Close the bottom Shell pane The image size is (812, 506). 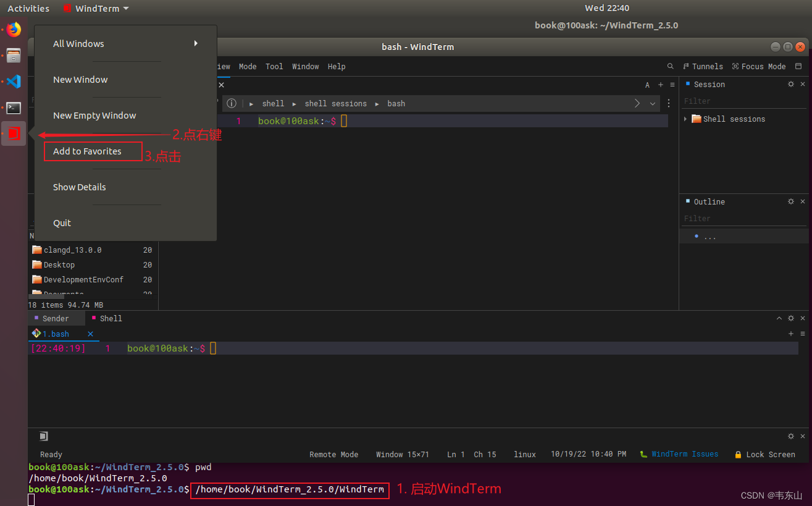pos(803,318)
